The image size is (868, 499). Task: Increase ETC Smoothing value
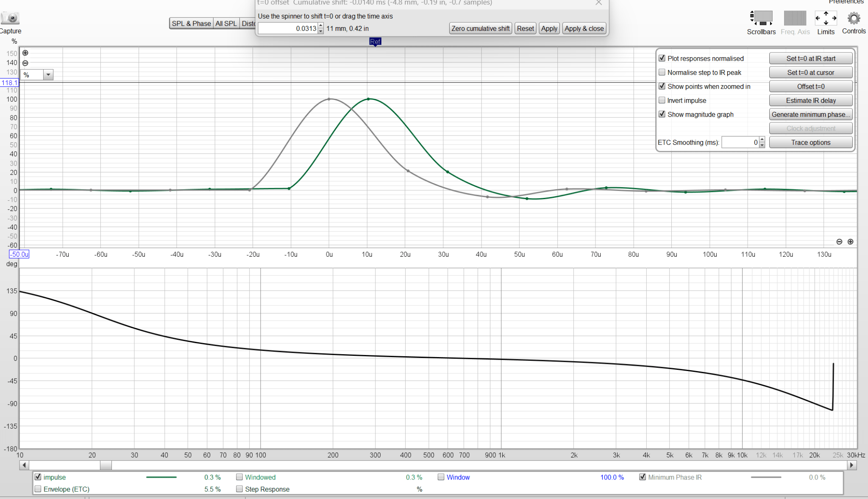(x=762, y=140)
